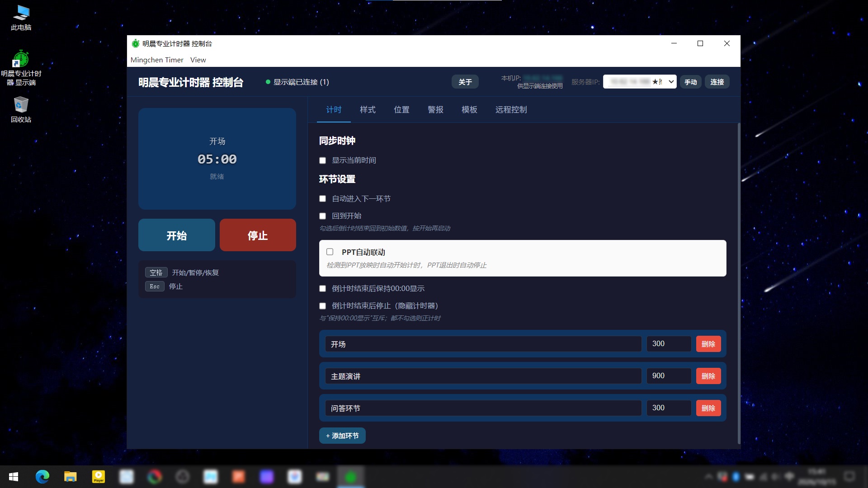This screenshot has width=868, height=488.
Task: Open 明晨专业计时器 显示端 desktop shortcut
Action: click(x=21, y=68)
